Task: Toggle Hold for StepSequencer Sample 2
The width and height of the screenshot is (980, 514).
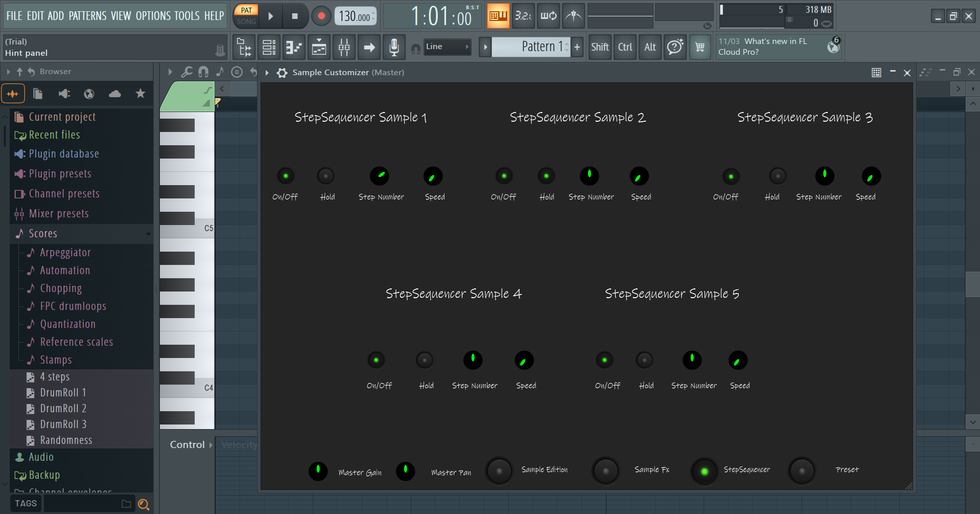Action: click(546, 176)
